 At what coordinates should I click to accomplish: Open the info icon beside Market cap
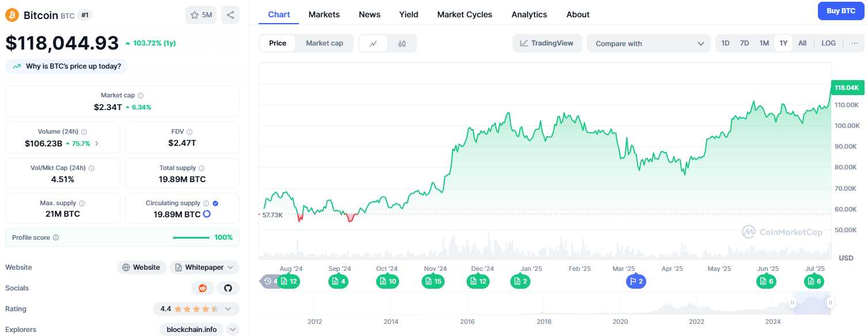point(141,96)
